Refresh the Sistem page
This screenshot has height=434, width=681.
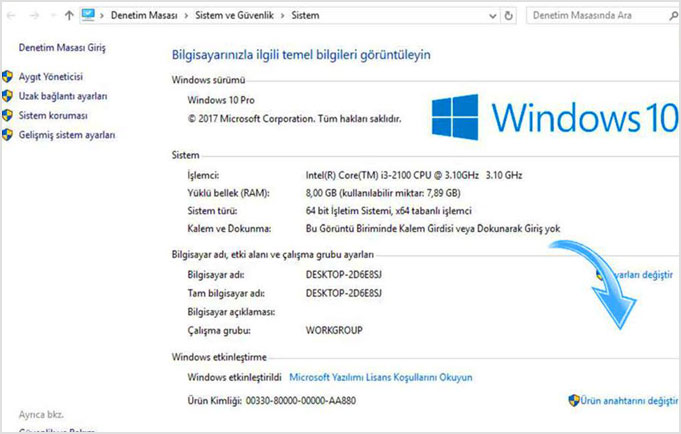511,16
